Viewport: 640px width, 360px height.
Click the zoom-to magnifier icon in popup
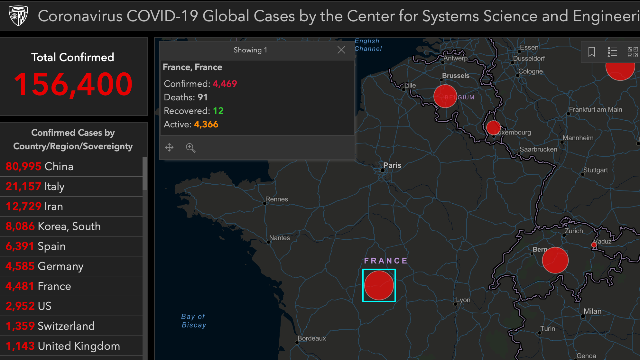(190, 147)
